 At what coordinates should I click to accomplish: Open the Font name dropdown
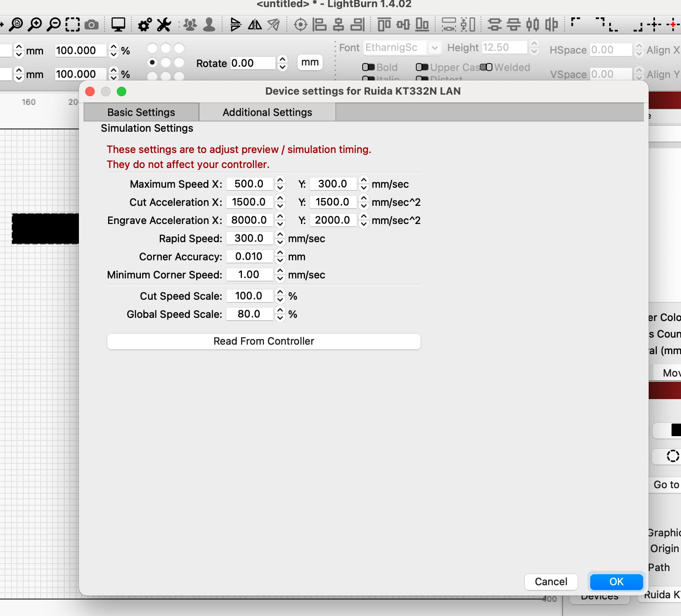[x=434, y=48]
